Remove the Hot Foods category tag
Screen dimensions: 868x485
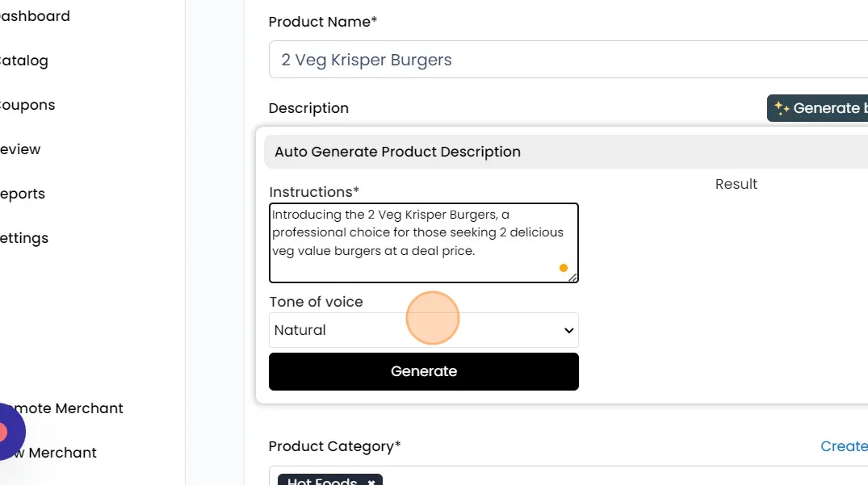[x=371, y=481]
